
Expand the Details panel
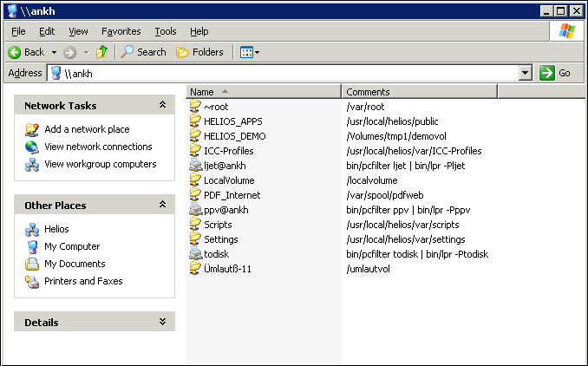point(162,322)
